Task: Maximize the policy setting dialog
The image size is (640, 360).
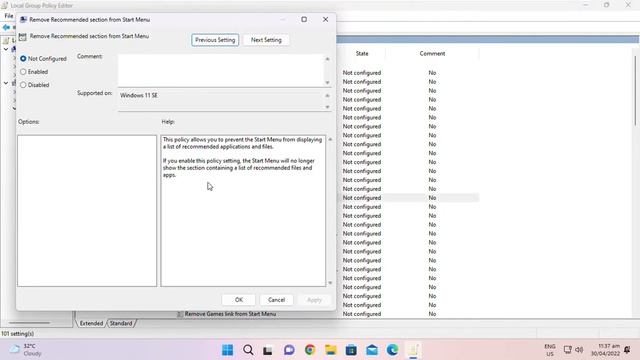Action: point(304,19)
